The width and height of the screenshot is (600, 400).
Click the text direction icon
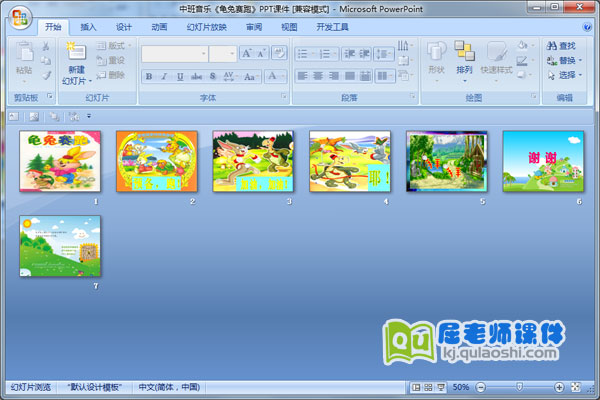(x=405, y=46)
